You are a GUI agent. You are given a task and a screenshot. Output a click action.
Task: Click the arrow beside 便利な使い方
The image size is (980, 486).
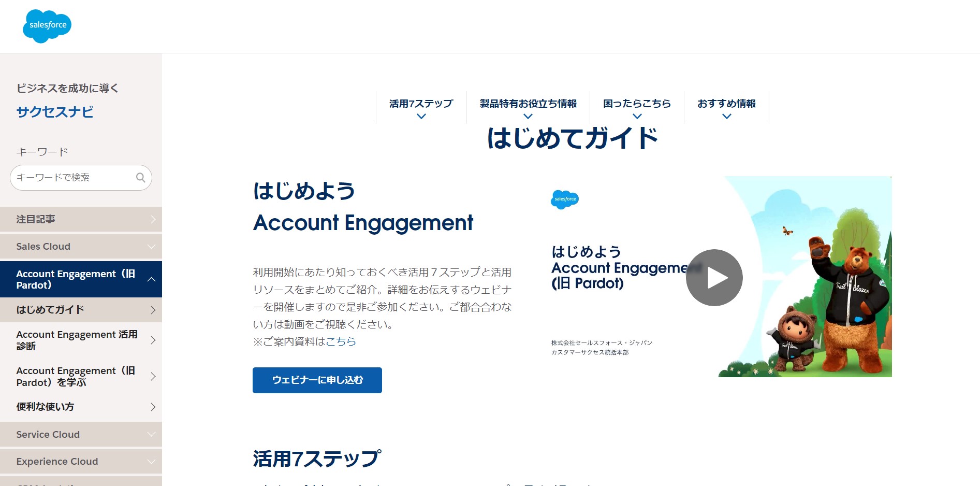[153, 407]
